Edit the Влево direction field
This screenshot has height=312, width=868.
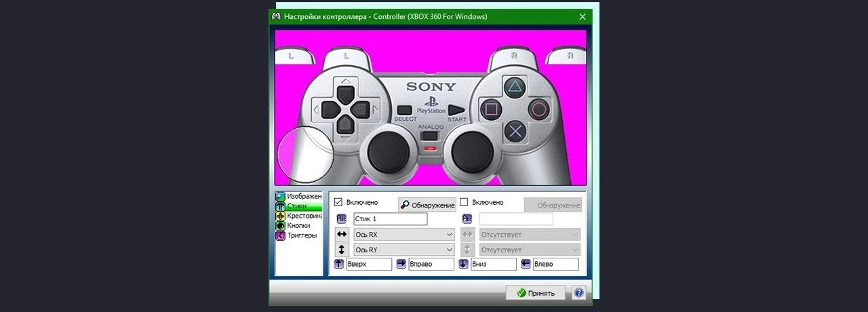point(556,265)
